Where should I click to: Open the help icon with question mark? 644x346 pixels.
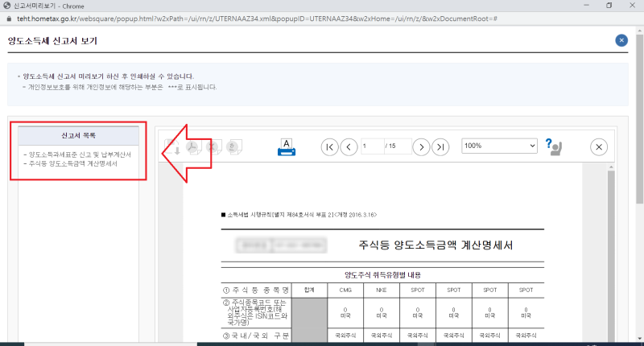click(x=553, y=147)
